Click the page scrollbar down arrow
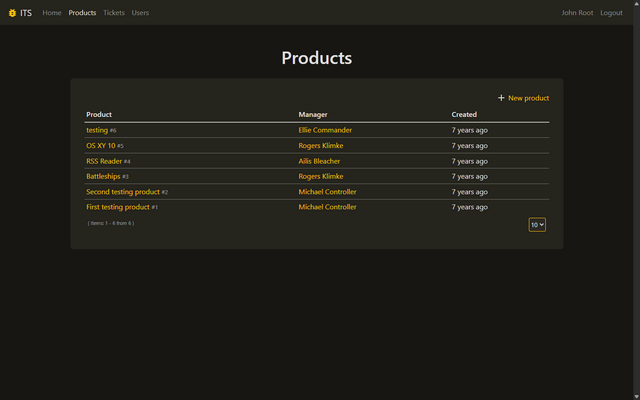This screenshot has height=400, width=640. click(x=636, y=397)
